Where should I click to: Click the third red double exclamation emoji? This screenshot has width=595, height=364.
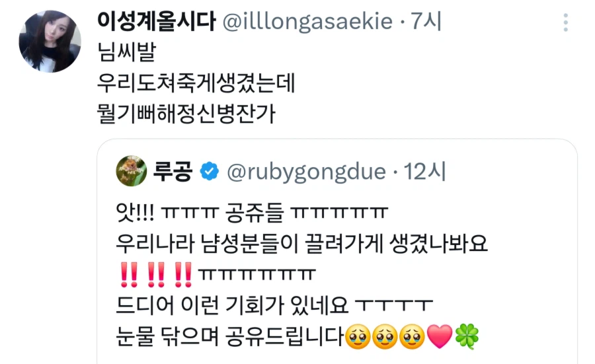(x=183, y=275)
